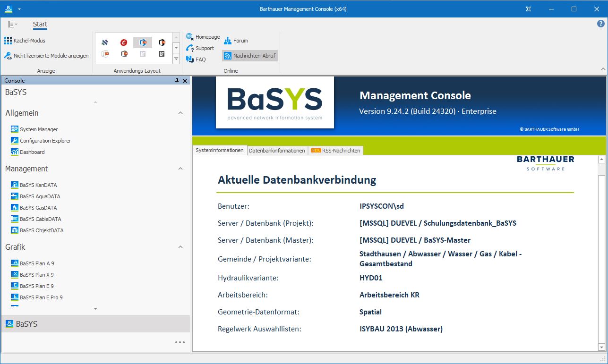Open the System Manager module
Image resolution: width=608 pixels, height=364 pixels.
[x=34, y=129]
